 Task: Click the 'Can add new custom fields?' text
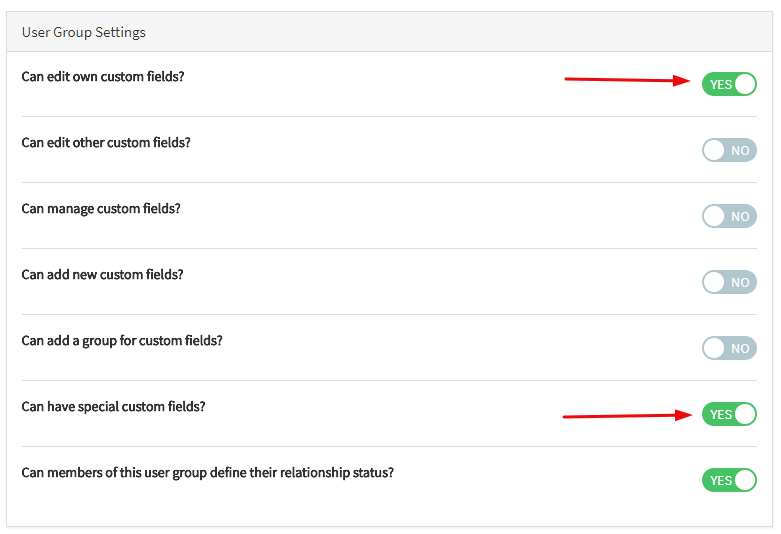[103, 275]
